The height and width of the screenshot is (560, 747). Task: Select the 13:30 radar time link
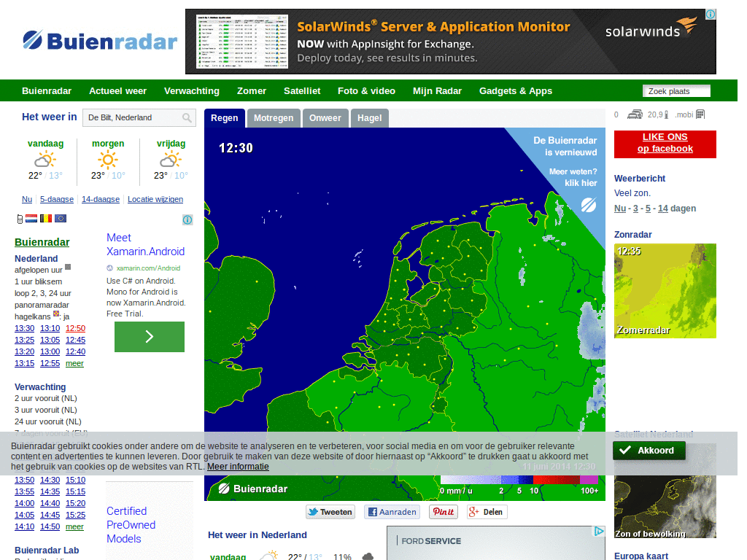24,328
